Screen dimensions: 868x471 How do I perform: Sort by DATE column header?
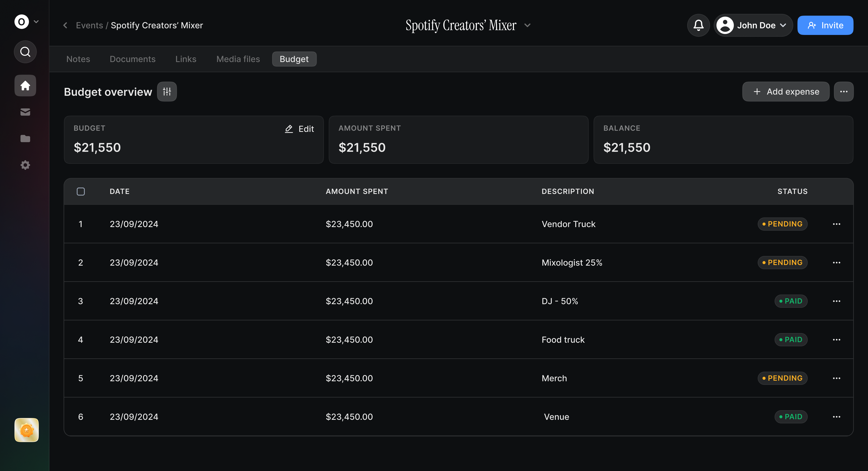coord(120,192)
